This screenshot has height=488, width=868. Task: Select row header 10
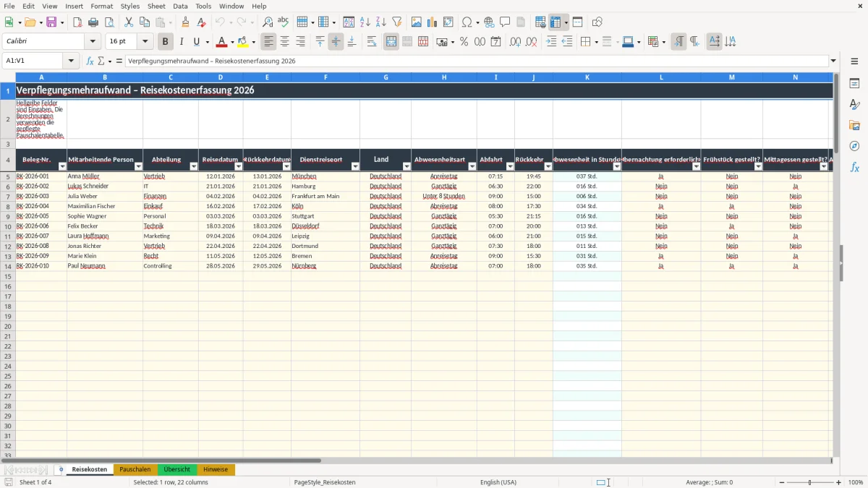[8, 226]
